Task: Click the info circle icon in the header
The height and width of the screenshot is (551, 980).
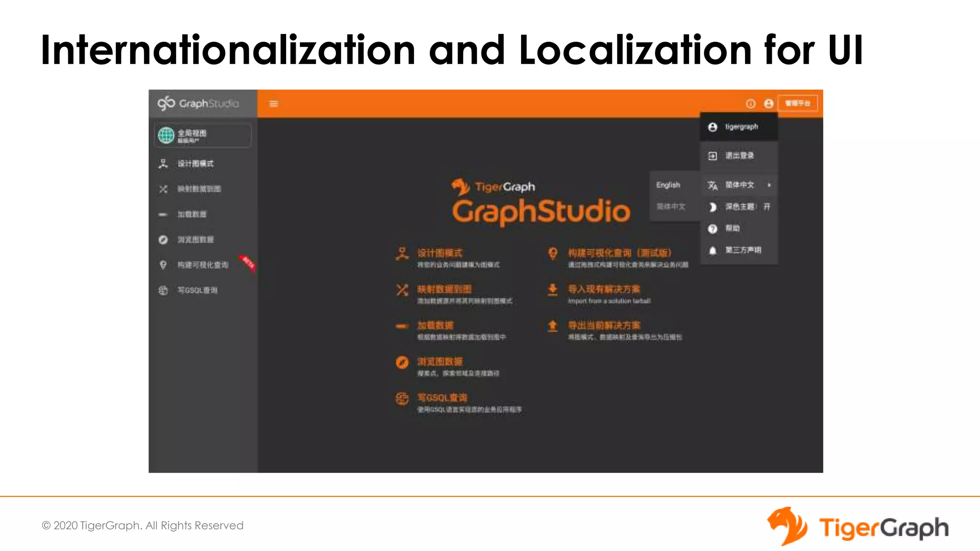Action: 750,104
